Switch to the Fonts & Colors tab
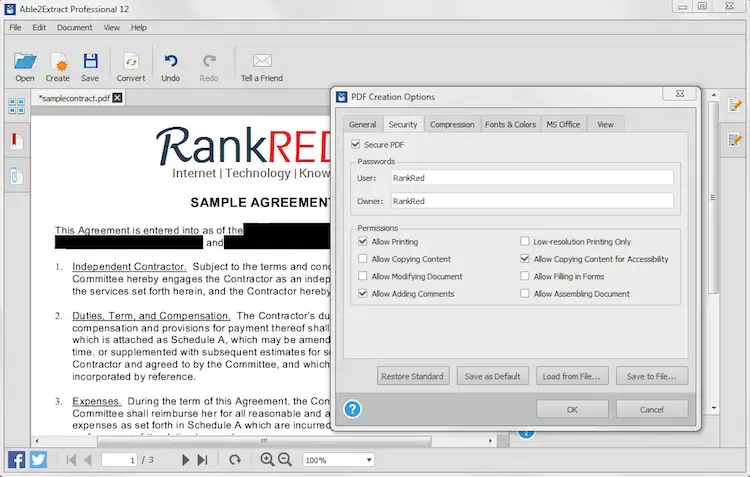This screenshot has height=477, width=750. 510,124
